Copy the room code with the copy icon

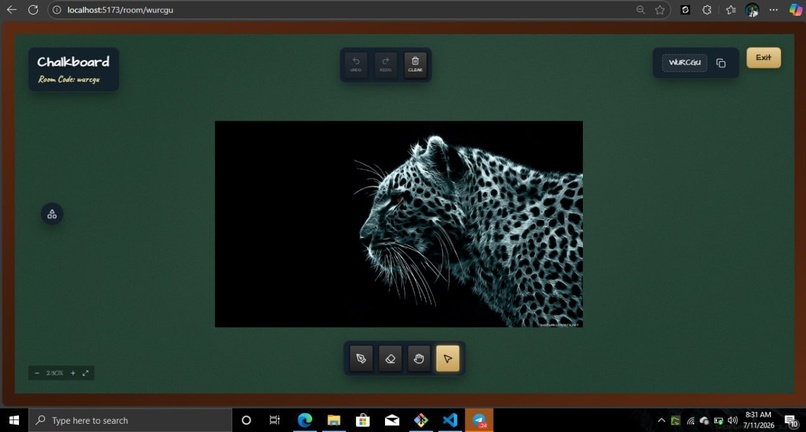point(721,63)
